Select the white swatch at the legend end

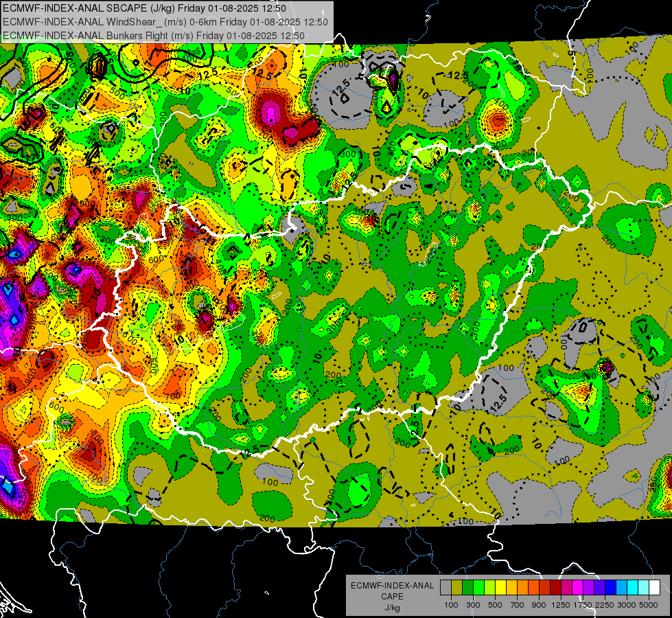coord(655,588)
